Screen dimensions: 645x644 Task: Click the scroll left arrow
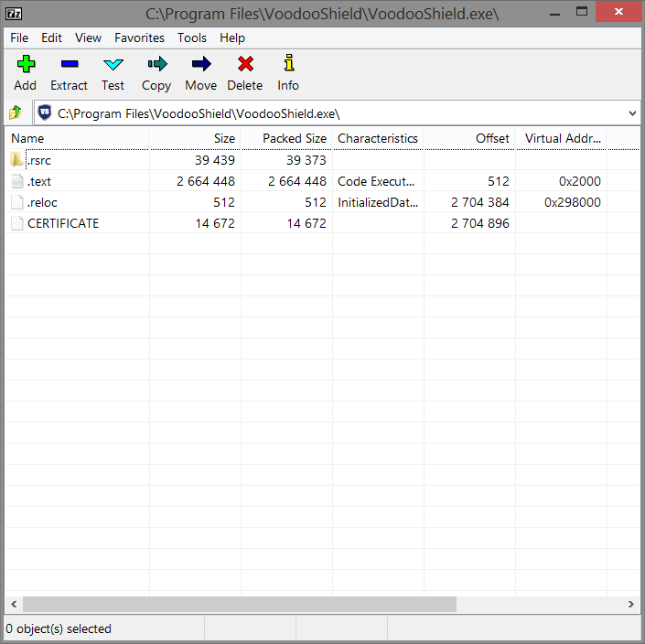(x=14, y=604)
